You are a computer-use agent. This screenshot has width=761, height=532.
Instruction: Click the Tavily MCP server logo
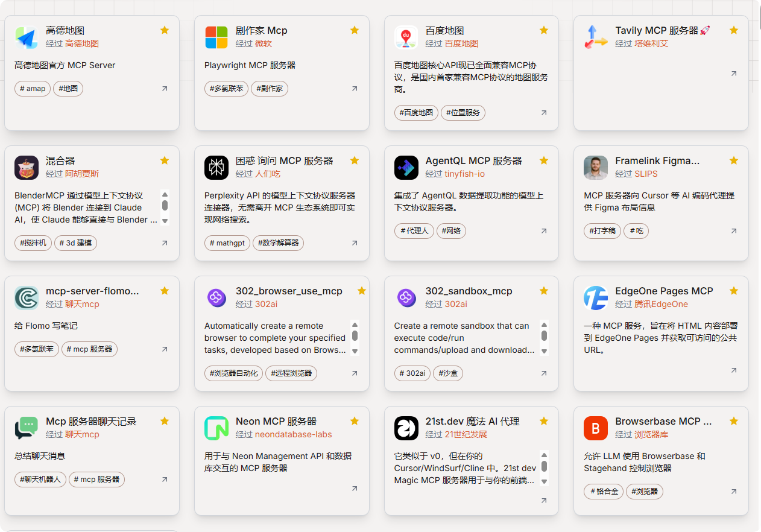click(596, 37)
